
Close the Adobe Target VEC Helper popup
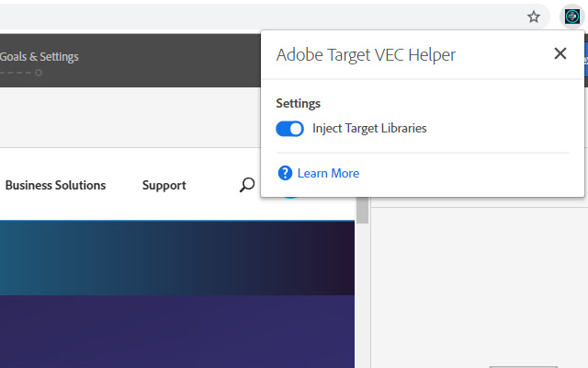coord(560,54)
